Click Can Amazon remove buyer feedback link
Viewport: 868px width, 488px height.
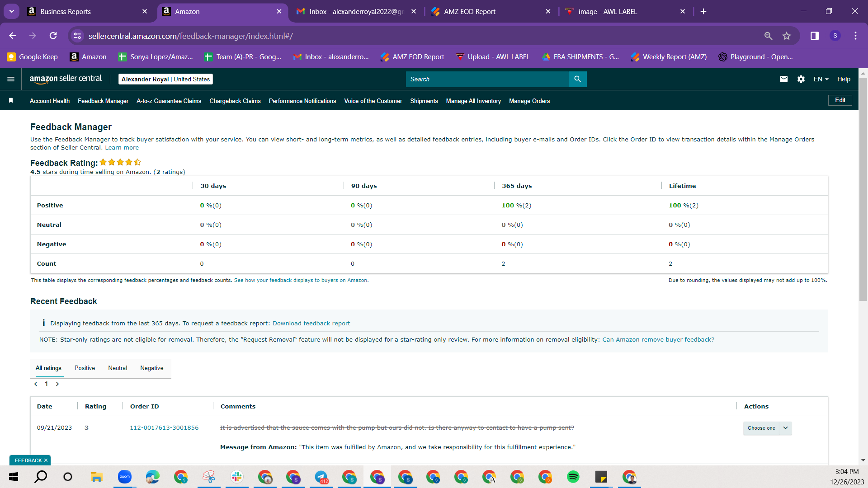pos(658,340)
